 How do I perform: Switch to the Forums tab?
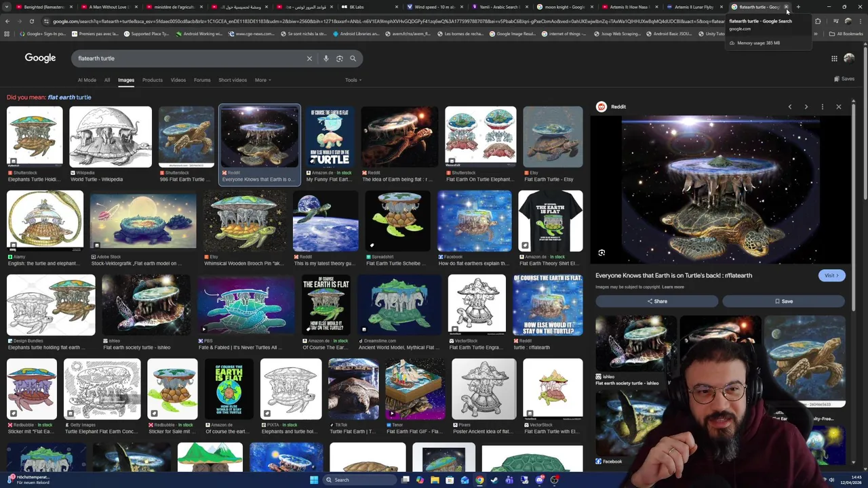(202, 80)
